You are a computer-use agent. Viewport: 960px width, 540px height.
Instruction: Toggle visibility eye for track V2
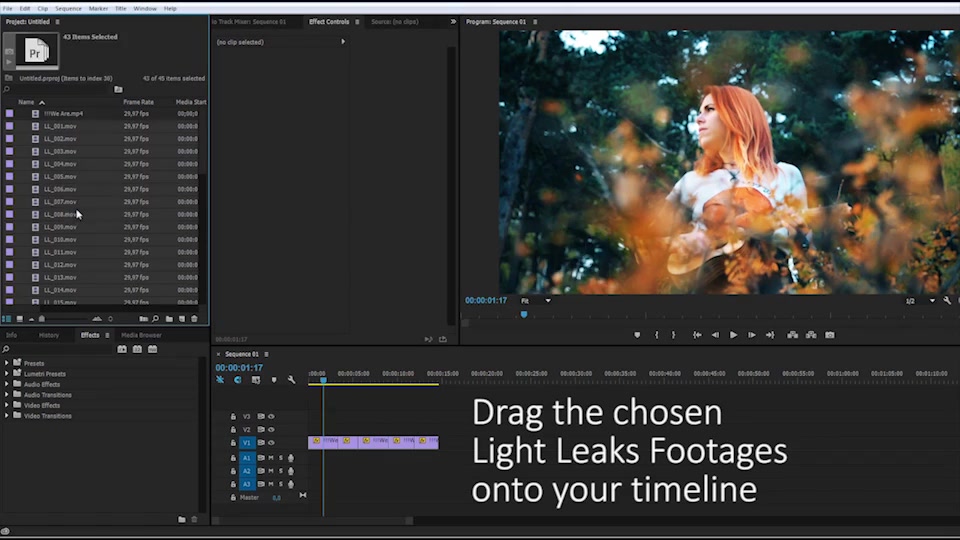click(x=271, y=430)
